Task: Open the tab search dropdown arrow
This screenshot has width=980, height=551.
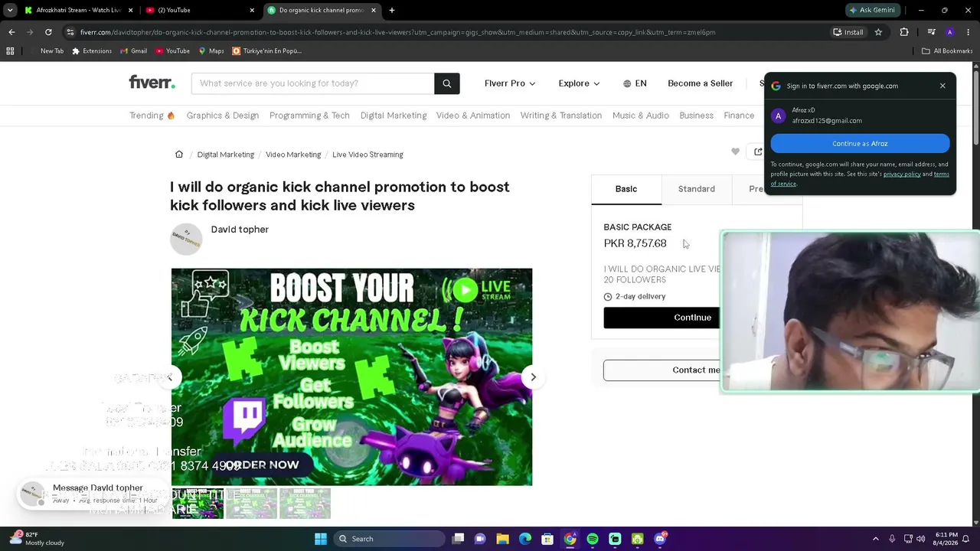Action: click(x=10, y=10)
